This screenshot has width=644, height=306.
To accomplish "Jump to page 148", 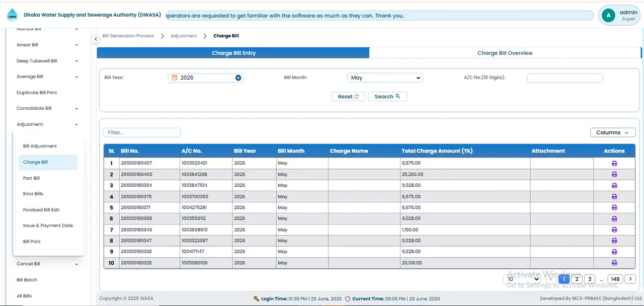I will pyautogui.click(x=615, y=279).
